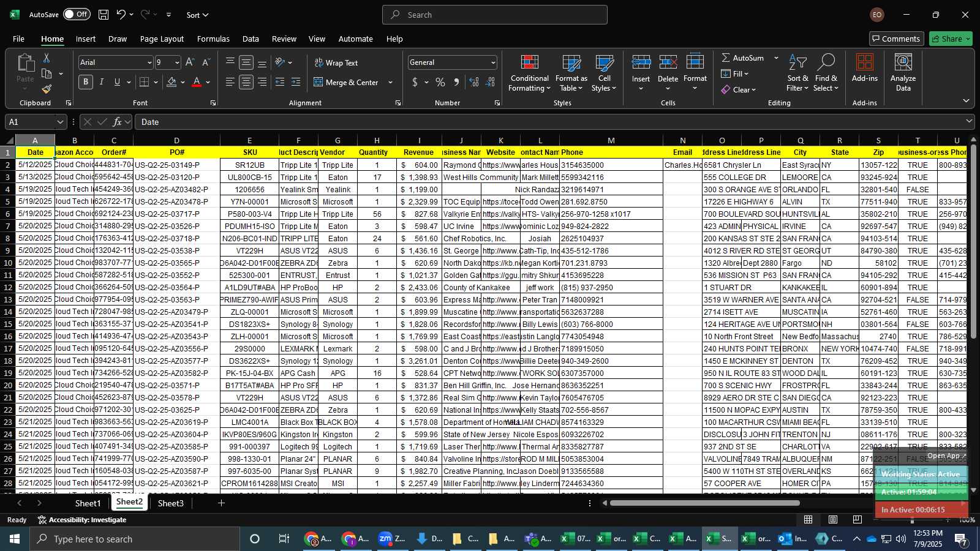
Task: Switch to Page Break Preview
Action: pyautogui.click(x=857, y=520)
